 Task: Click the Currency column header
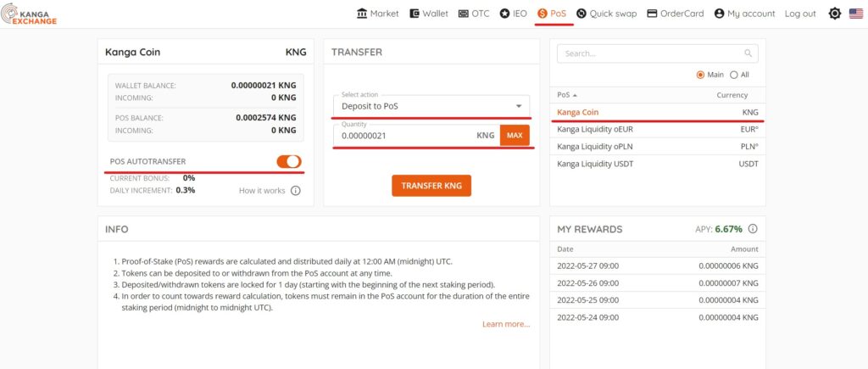coord(732,95)
